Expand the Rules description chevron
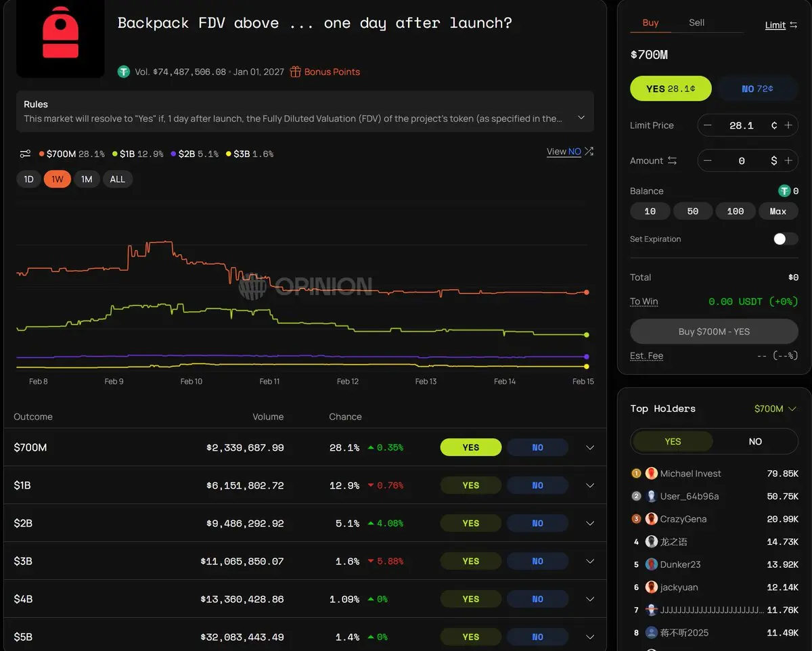The height and width of the screenshot is (651, 812). 581,118
